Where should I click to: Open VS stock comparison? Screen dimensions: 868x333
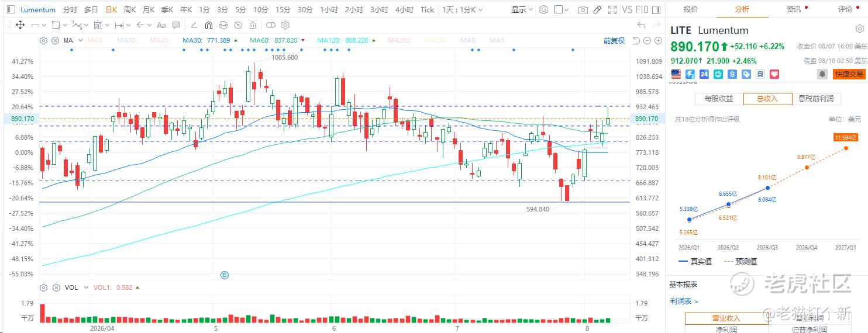(x=627, y=10)
